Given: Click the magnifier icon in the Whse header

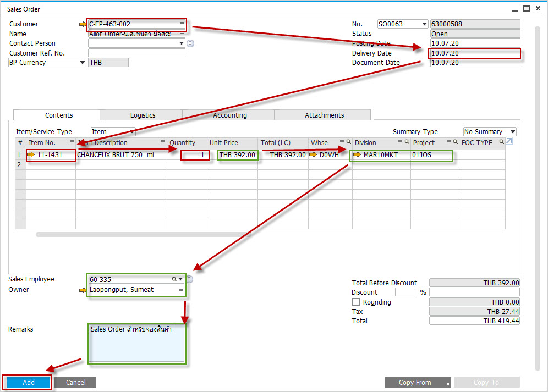Looking at the screenshot, I should coord(348,142).
